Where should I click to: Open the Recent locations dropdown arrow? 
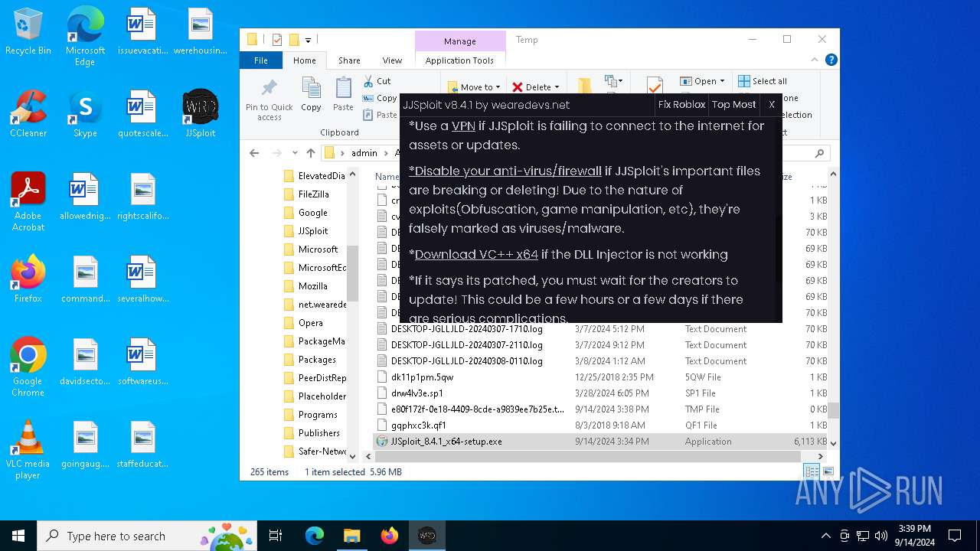click(x=295, y=153)
